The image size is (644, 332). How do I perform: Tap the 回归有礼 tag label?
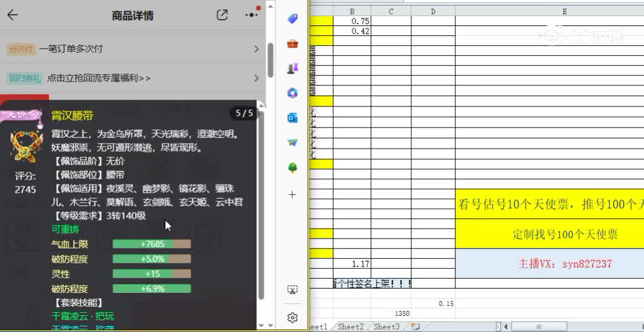tap(25, 78)
